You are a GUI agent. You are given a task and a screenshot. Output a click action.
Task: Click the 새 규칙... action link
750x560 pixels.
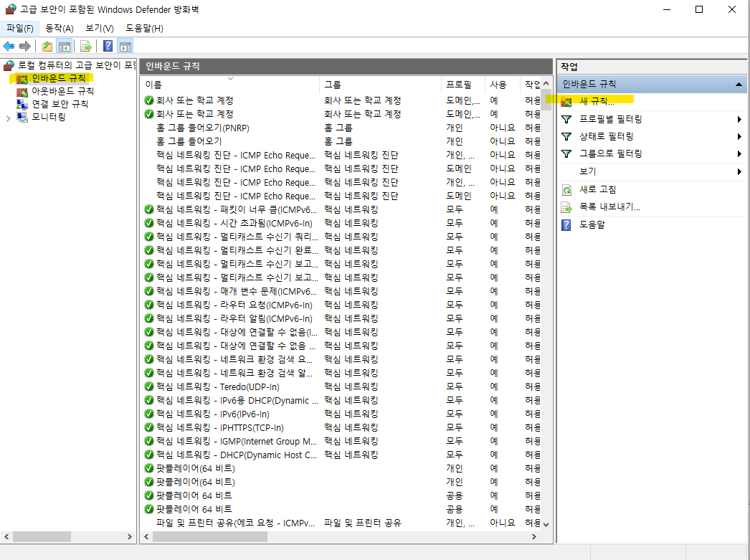click(x=597, y=101)
